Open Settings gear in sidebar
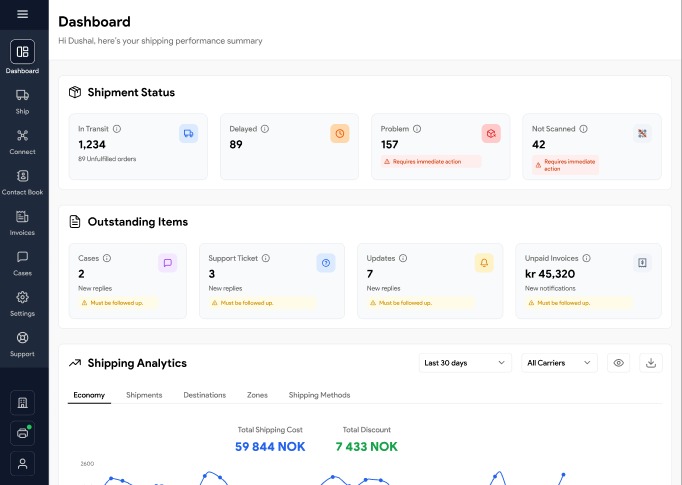Screen dimensions: 682x485 click(22, 297)
